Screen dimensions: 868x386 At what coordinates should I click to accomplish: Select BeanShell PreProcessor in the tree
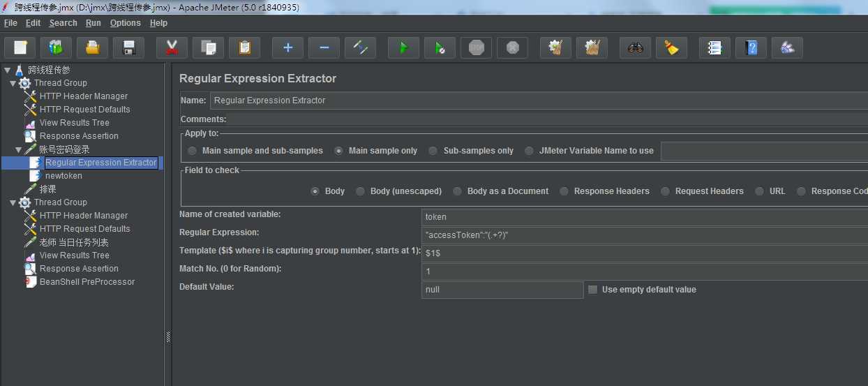click(x=87, y=282)
